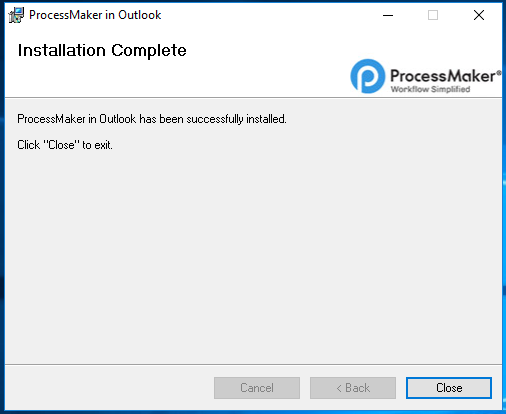Click the ProcessMaker in Outlook title text
Screen dimensions: 506x414
pyautogui.click(x=95, y=15)
